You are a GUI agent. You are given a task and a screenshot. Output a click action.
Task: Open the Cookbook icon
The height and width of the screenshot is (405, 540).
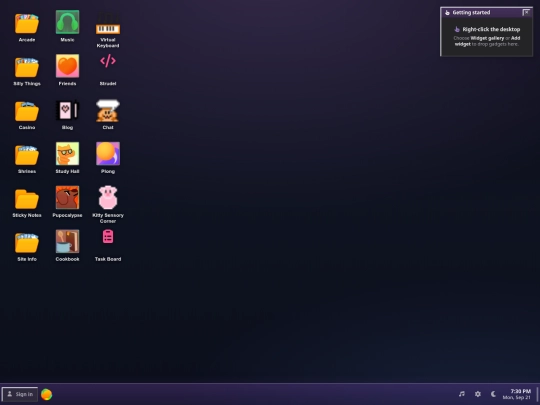[68, 241]
